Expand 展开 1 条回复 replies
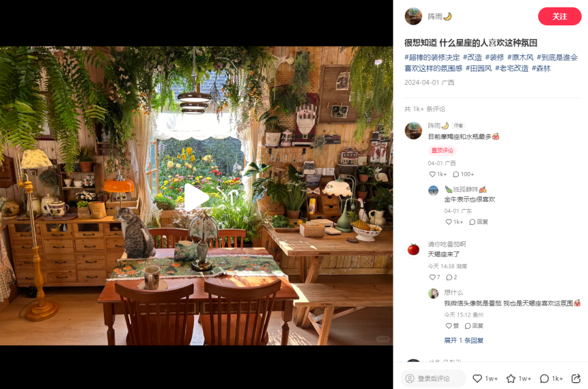 (463, 340)
